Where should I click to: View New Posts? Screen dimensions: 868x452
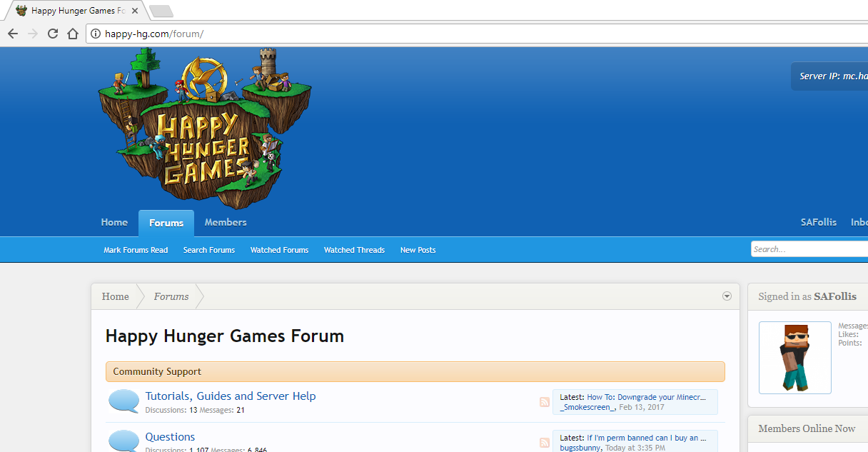[418, 250]
